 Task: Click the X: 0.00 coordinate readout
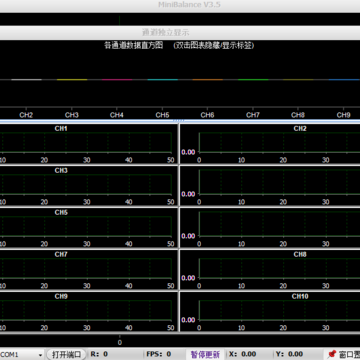coord(243,354)
